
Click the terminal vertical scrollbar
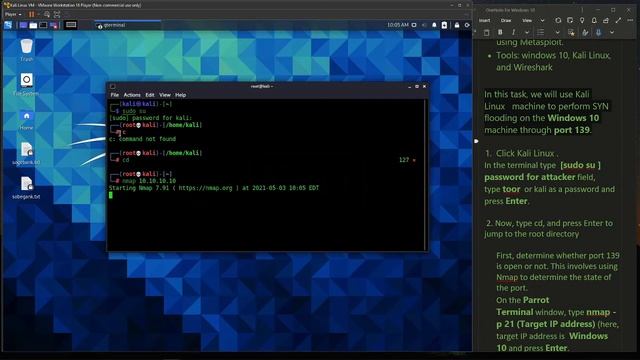425,175
